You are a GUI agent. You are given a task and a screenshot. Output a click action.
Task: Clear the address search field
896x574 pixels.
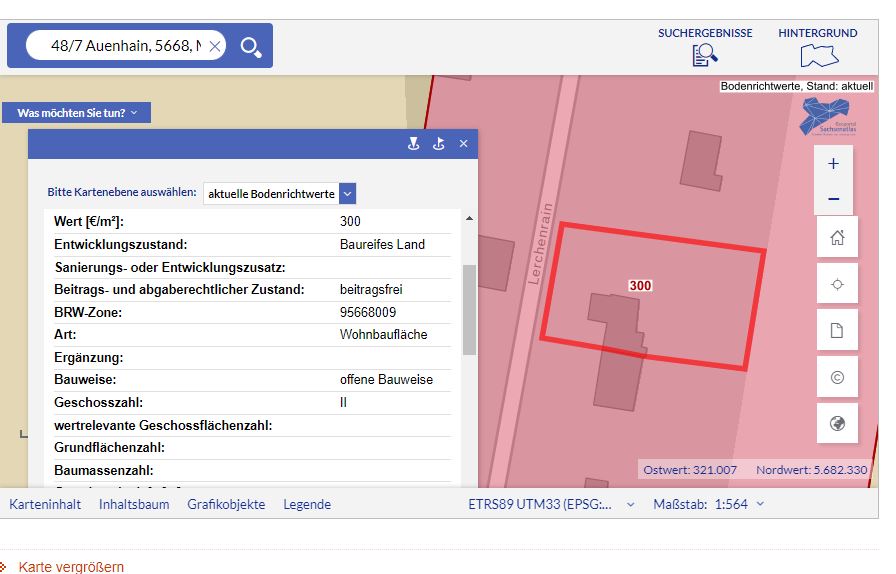coord(215,46)
